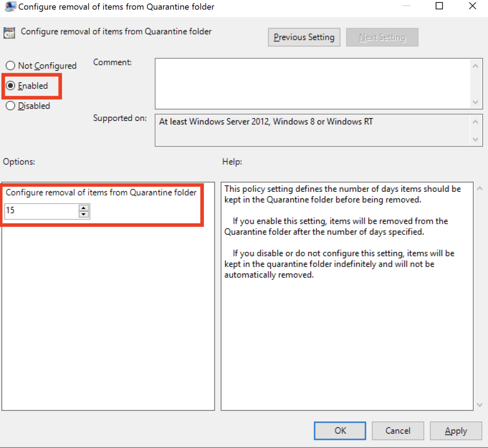Click the title bar window icon

click(x=9, y=7)
